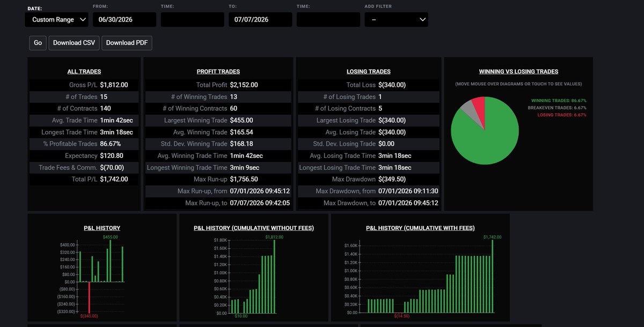This screenshot has height=327, width=644.
Task: Click P&L HISTORY (CUMULATIVE WITHOUT FEES) heading
Action: coord(254,228)
